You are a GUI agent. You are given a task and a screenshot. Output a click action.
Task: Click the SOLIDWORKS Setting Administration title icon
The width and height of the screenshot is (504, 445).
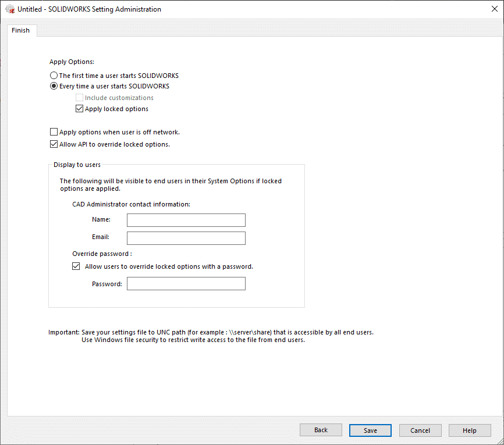pyautogui.click(x=10, y=9)
